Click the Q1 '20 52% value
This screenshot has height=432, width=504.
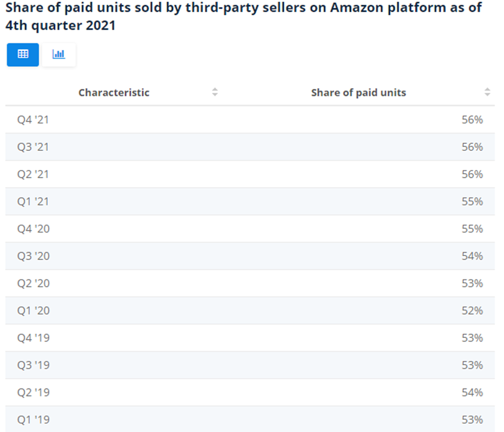(x=472, y=311)
